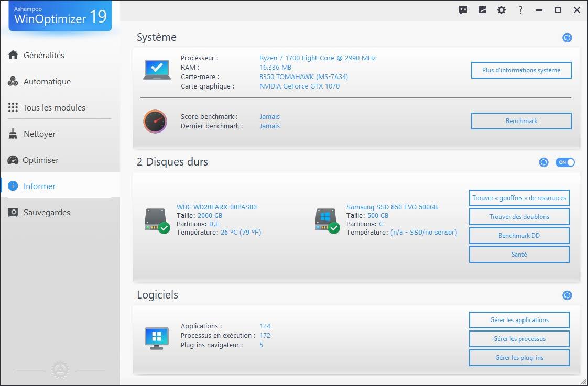Click the Logiciels section heading
Image resolution: width=588 pixels, height=386 pixels.
(x=157, y=295)
